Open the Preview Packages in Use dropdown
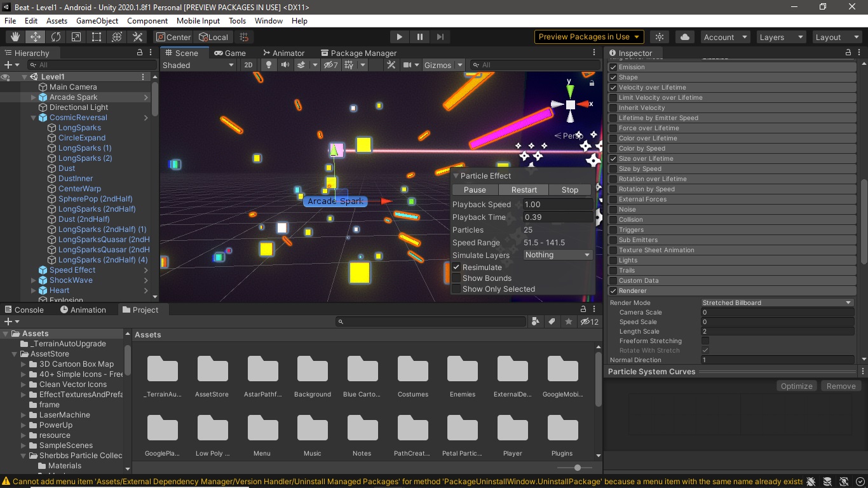This screenshot has width=868, height=488. tap(589, 37)
